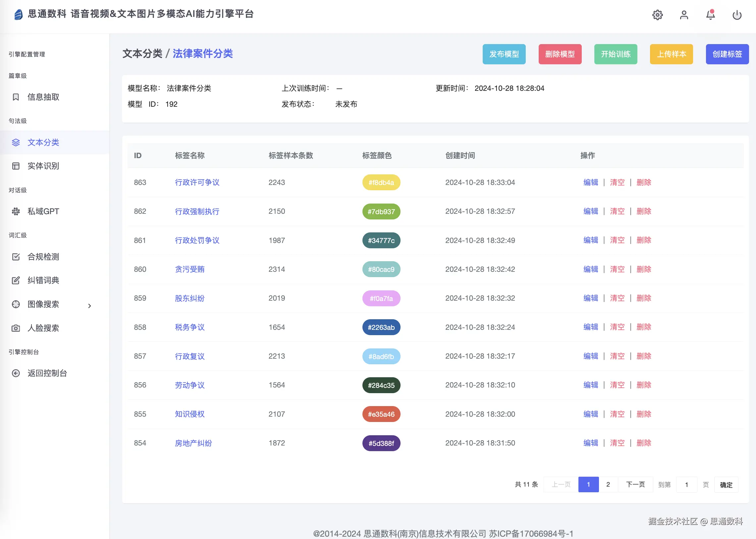Image resolution: width=756 pixels, height=539 pixels.
Task: Click the user profile icon
Action: pos(684,15)
